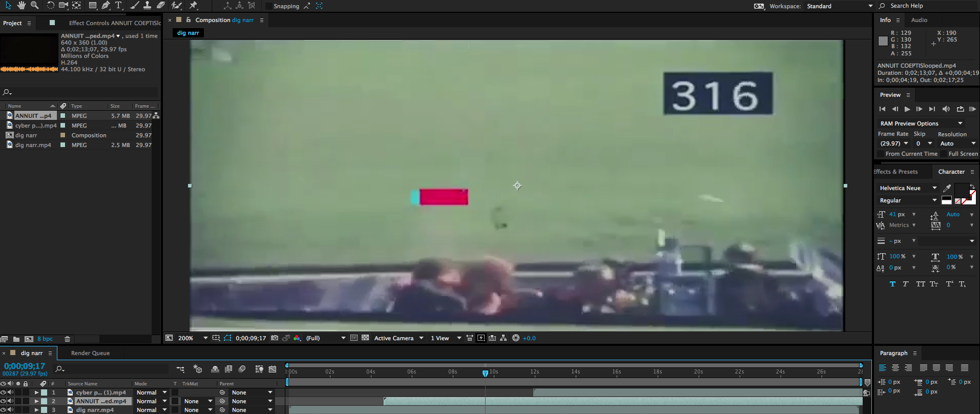The height and width of the screenshot is (414, 980).
Task: Choose the Roto Brush tool
Action: point(177,5)
